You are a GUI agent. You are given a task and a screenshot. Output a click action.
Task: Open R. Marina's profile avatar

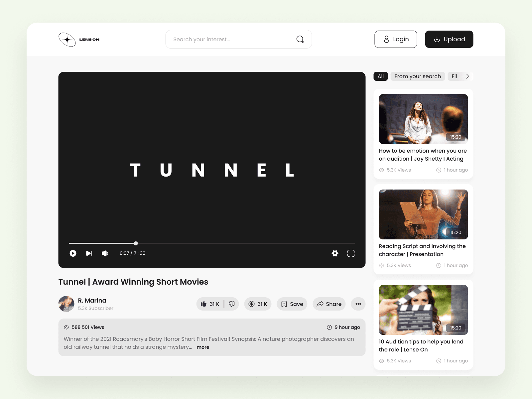[x=66, y=304]
